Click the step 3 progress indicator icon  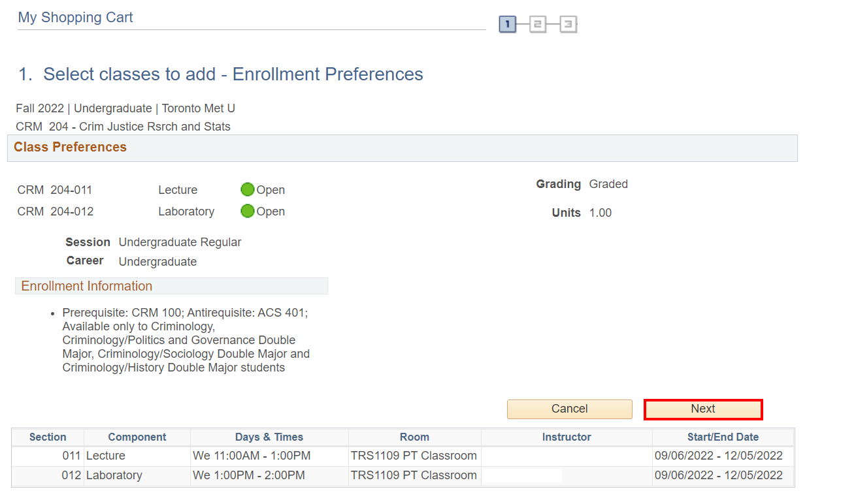coord(568,25)
